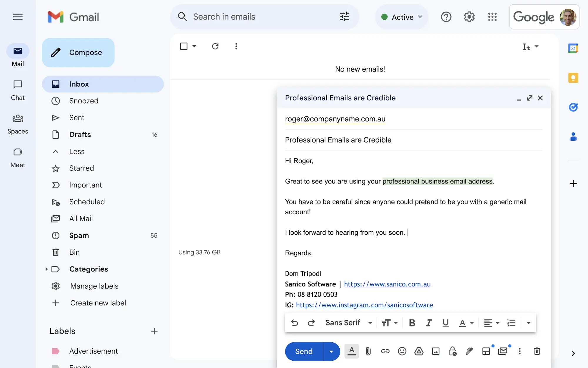Image resolution: width=588 pixels, height=368 pixels.
Task: Click the Google apps grid icon
Action: click(x=492, y=16)
